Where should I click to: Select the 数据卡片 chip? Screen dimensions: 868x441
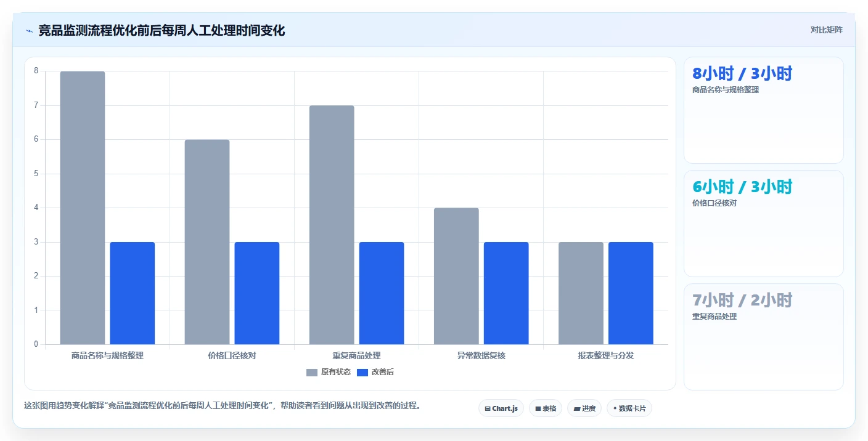coord(629,408)
